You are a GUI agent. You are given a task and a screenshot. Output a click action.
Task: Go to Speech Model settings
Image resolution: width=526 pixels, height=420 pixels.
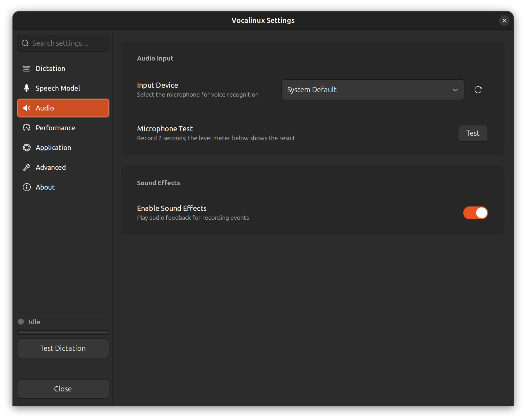[63, 88]
